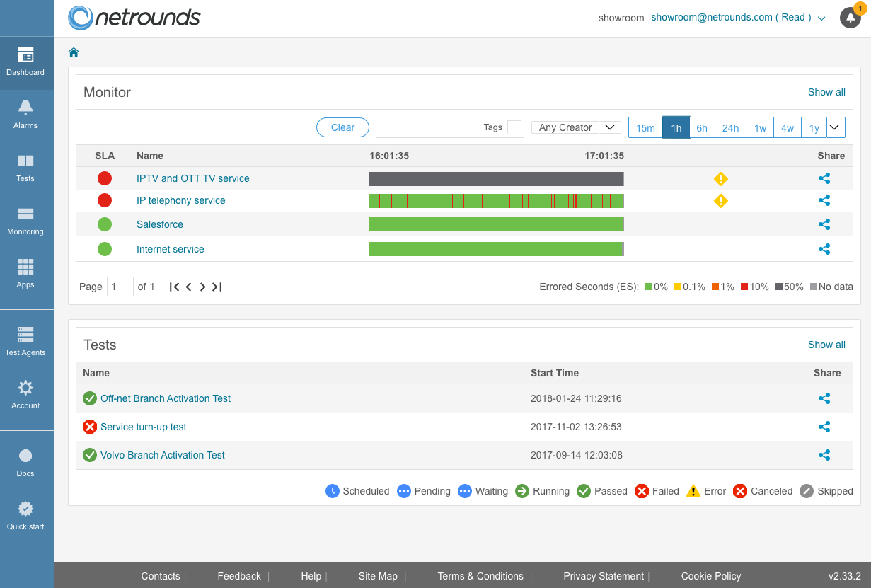Open the Apps grid in sidebar
The image size is (871, 588).
click(25, 274)
